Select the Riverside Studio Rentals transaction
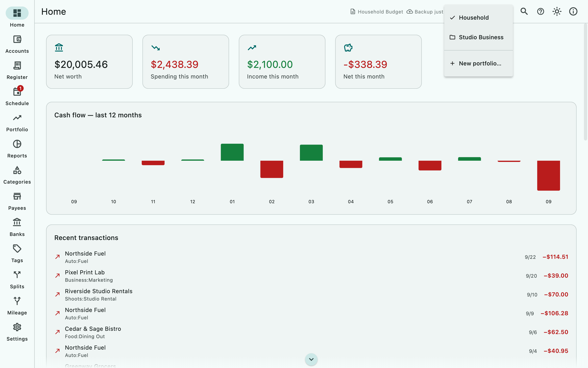Viewport: 588px width, 368px height. (x=311, y=295)
